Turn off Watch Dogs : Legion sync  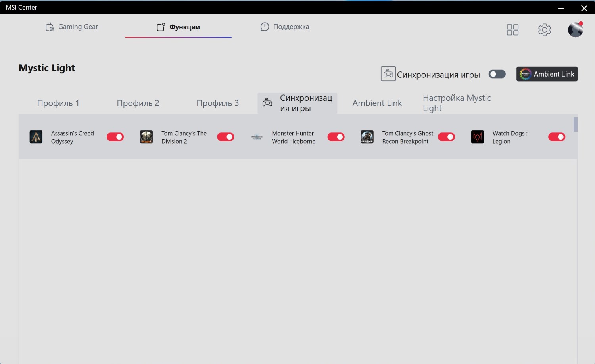(557, 137)
